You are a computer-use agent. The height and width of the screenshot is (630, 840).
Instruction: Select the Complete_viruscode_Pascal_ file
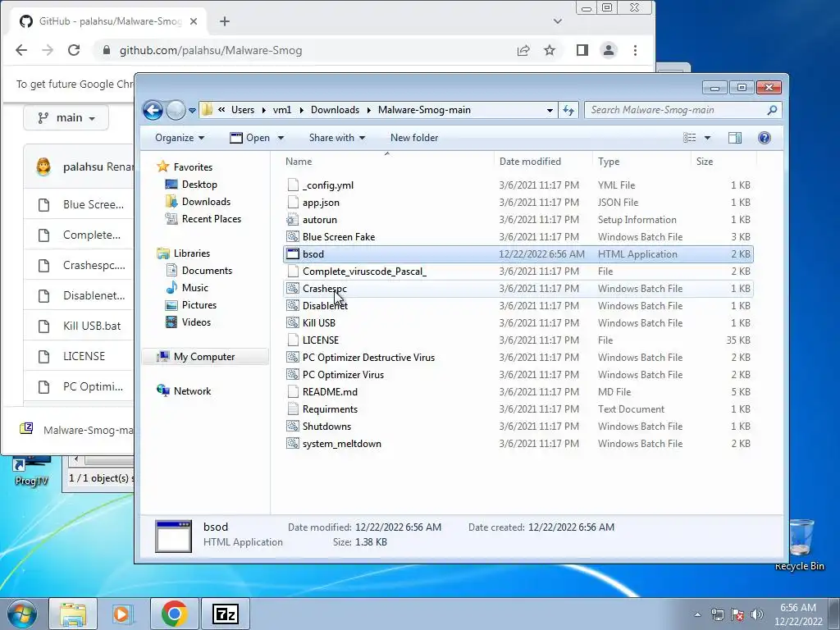pyautogui.click(x=364, y=271)
